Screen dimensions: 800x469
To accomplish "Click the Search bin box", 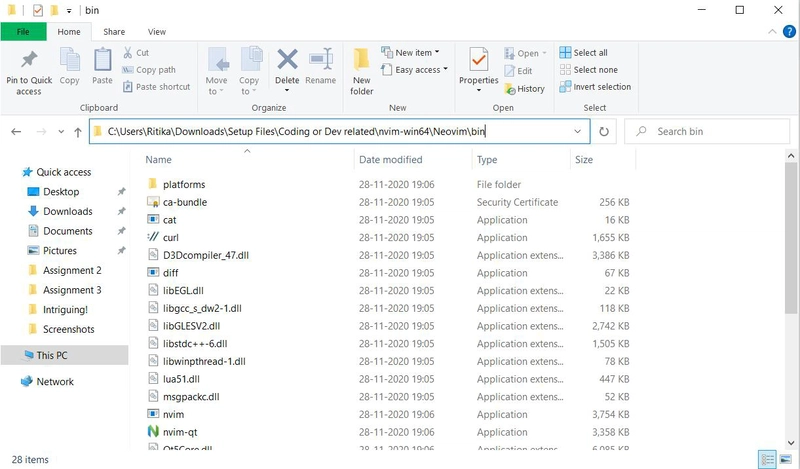I will [707, 131].
